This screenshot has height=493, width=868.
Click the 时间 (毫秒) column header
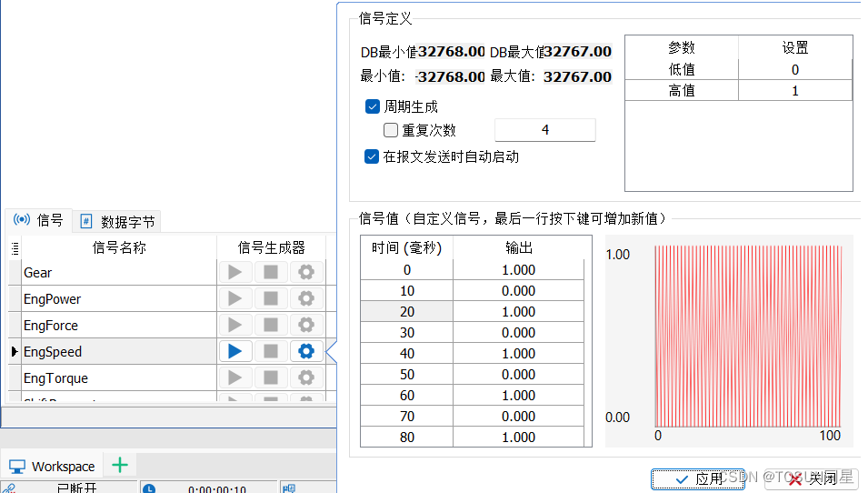point(407,247)
